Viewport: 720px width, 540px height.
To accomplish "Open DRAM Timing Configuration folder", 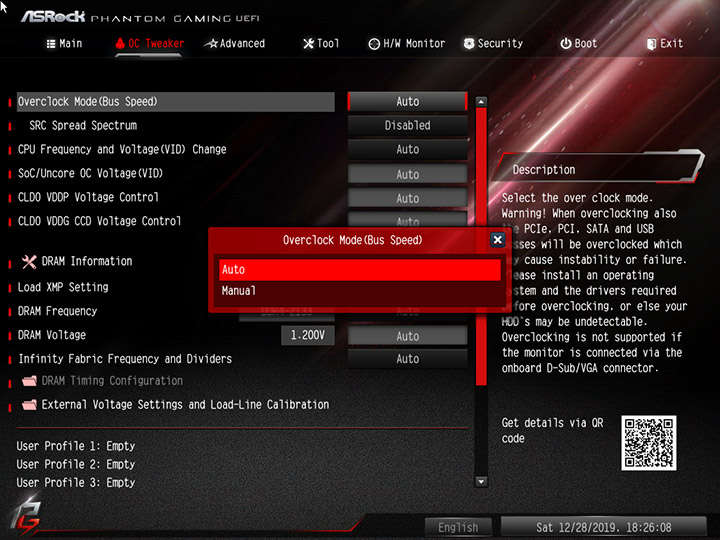I will (112, 381).
